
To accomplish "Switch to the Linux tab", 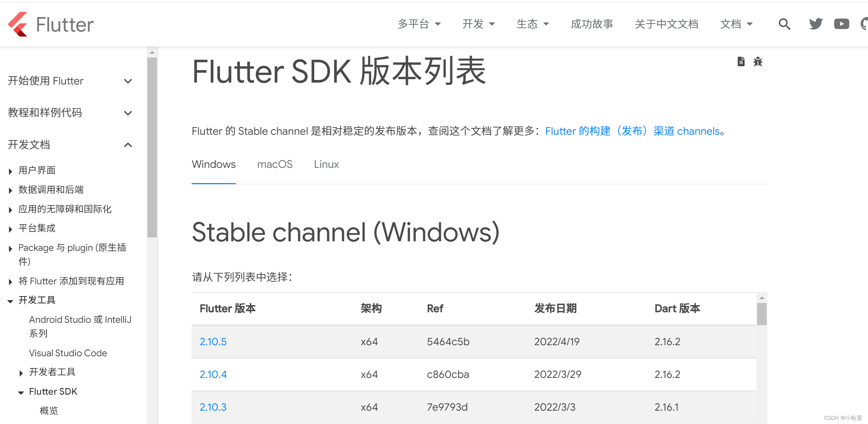I will 326,164.
